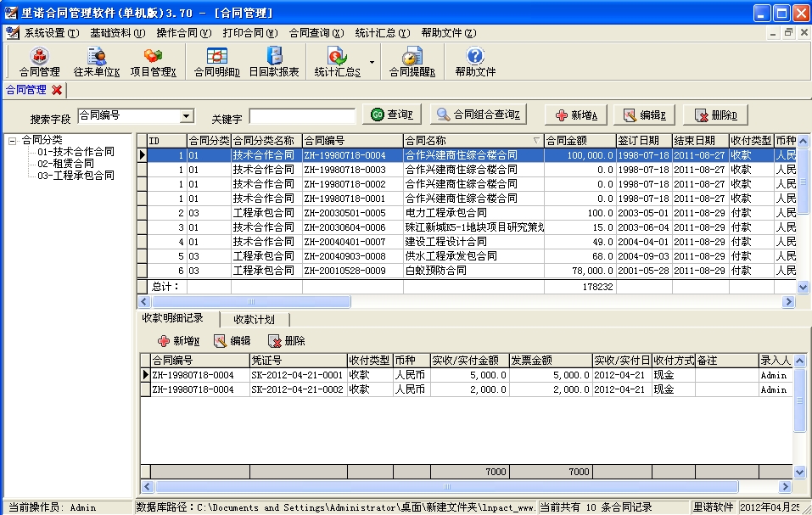
Task: Click the 合同组合查询 button
Action: [x=479, y=115]
